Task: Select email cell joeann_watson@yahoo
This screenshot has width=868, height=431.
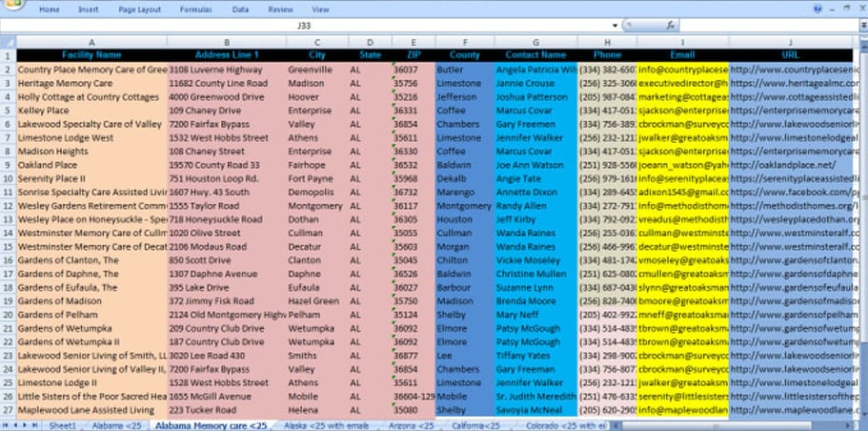Action: click(682, 165)
